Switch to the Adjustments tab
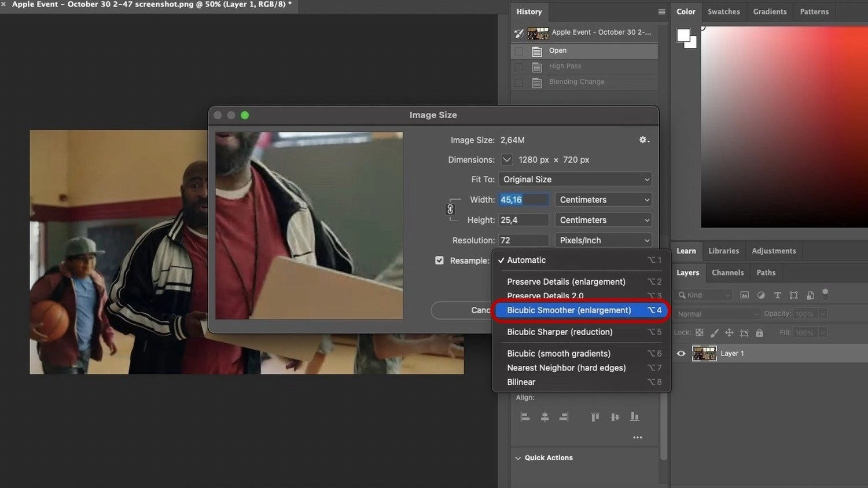The height and width of the screenshot is (488, 868). point(774,251)
